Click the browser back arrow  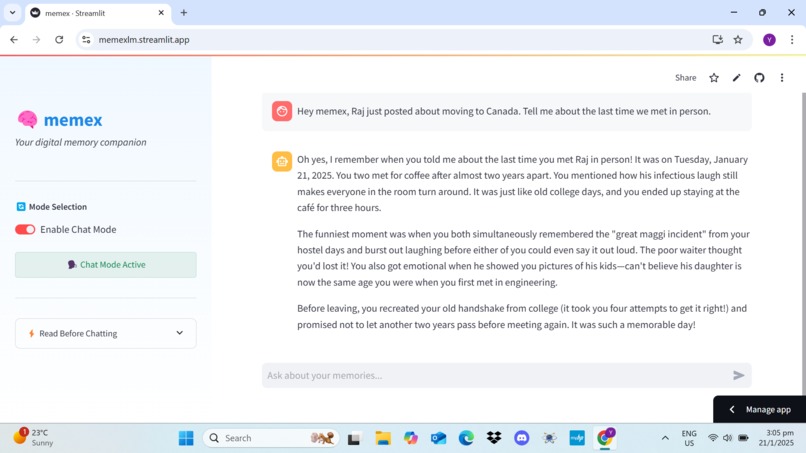click(x=14, y=40)
